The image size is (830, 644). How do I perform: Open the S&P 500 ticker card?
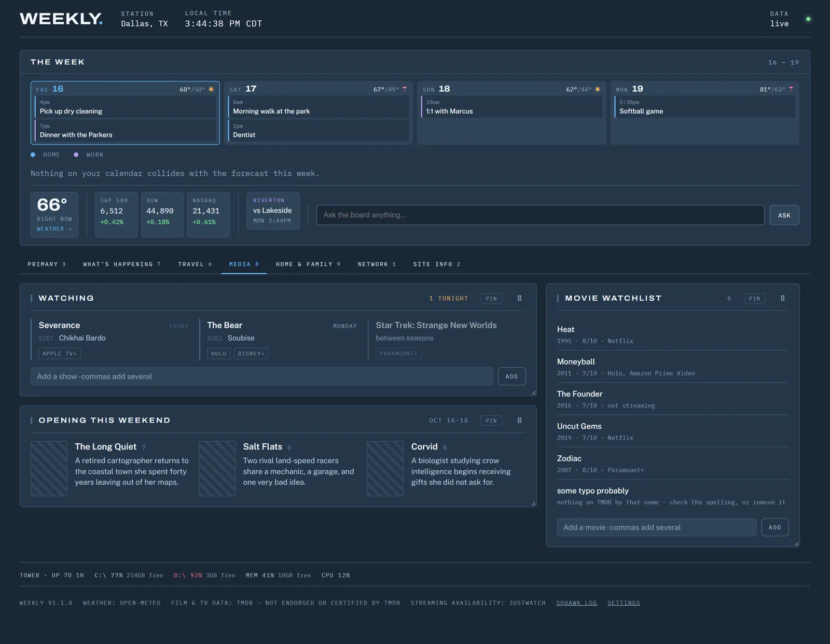click(116, 215)
